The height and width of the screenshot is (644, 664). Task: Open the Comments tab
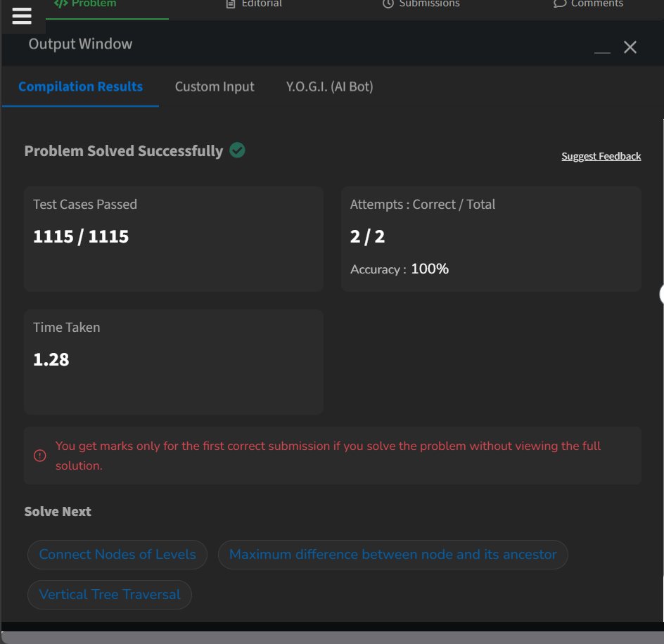pyautogui.click(x=588, y=4)
